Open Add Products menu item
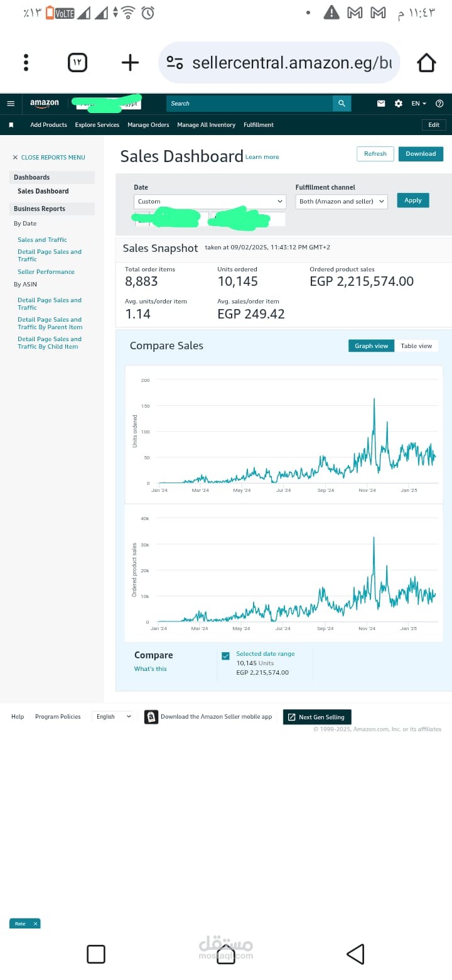Viewport: 452px width, 980px height. click(48, 125)
